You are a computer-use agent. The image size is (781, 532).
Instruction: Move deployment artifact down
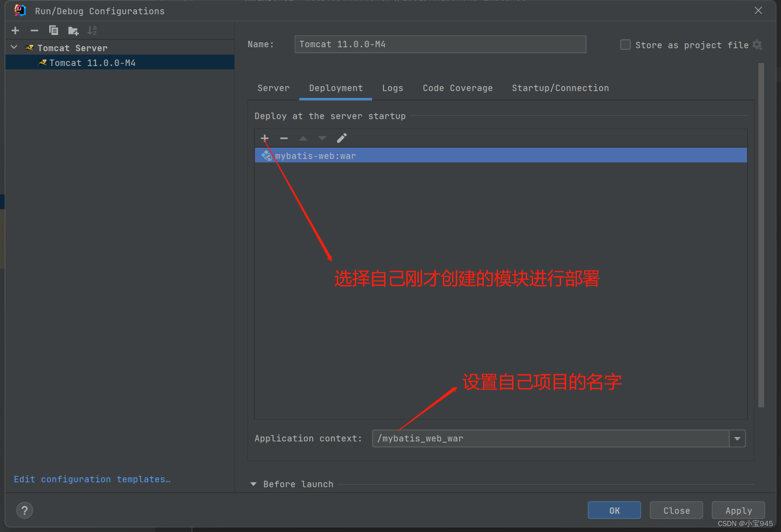[322, 138]
